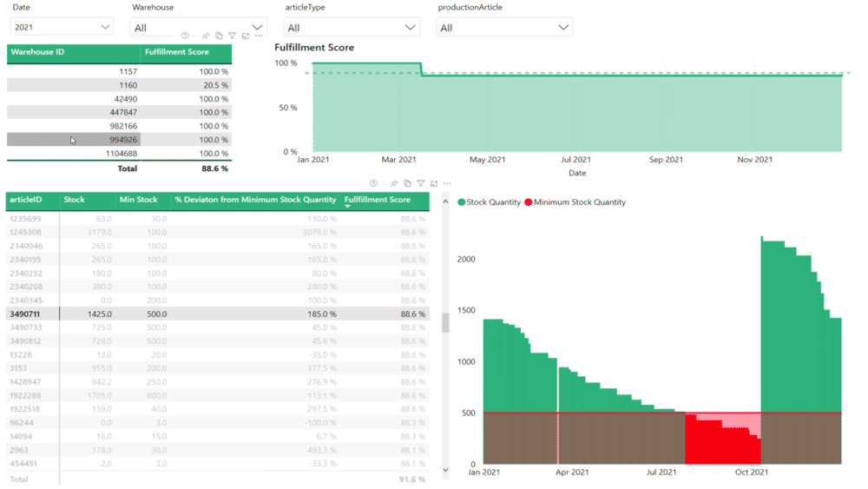Select article row 3153
Image resolution: width=868 pixels, height=489 pixels.
coord(218,368)
